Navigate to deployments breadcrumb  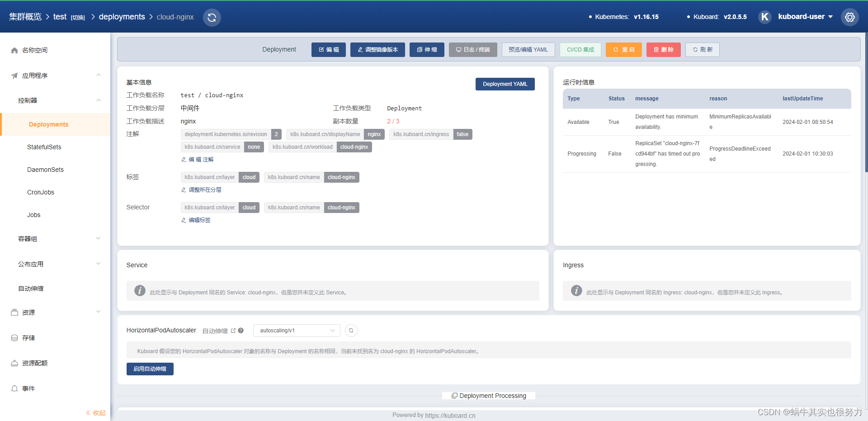tap(122, 17)
